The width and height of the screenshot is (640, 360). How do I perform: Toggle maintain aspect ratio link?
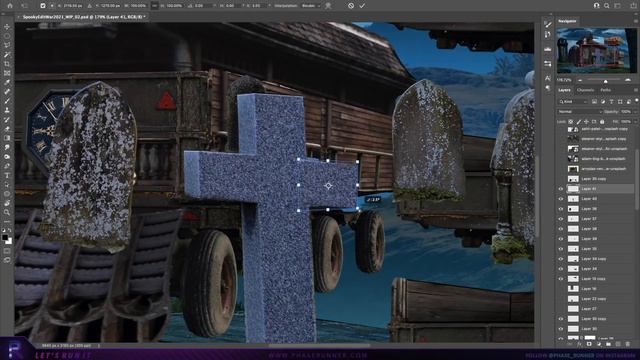tap(154, 6)
